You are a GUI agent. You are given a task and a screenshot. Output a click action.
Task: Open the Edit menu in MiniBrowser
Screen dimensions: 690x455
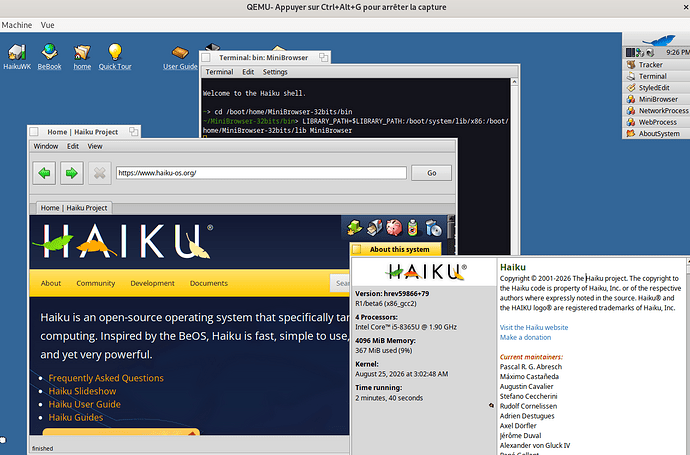pos(73,146)
